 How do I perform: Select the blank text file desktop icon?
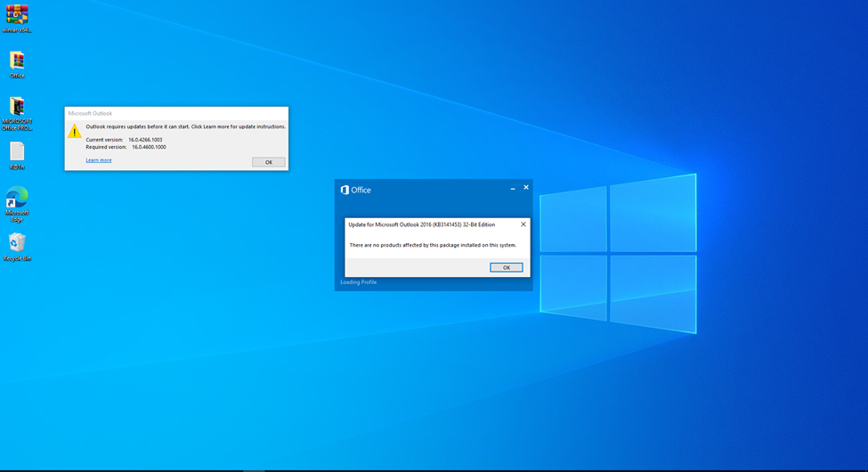coord(17,156)
